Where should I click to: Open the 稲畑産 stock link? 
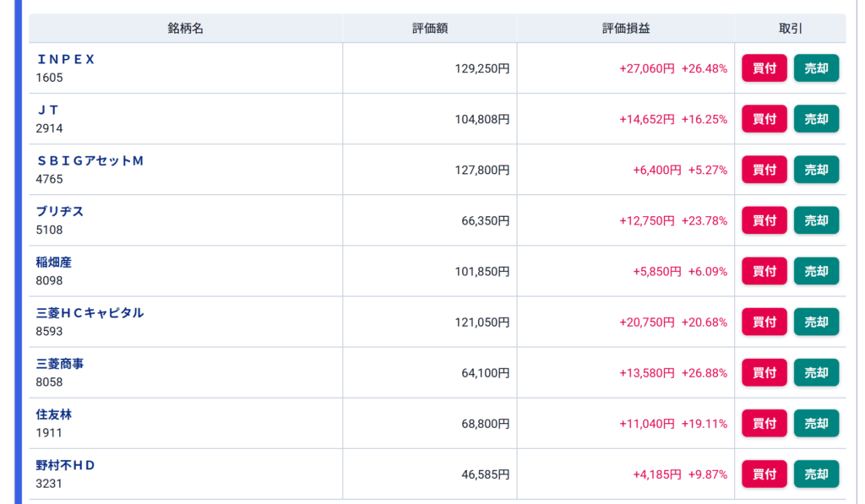[53, 262]
